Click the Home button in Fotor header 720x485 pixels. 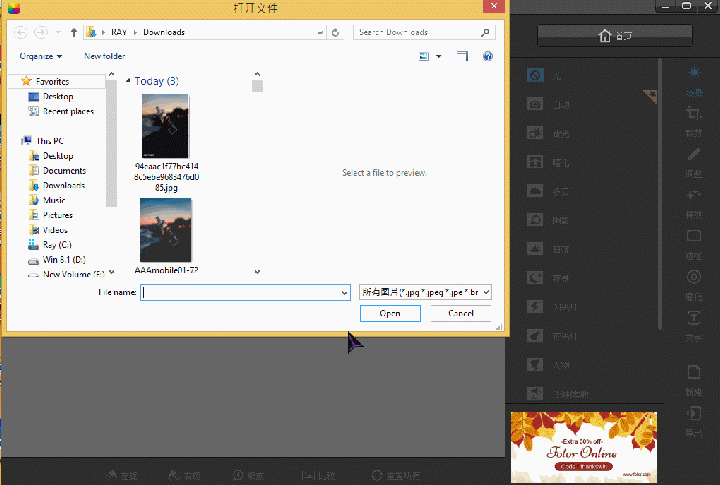(614, 37)
